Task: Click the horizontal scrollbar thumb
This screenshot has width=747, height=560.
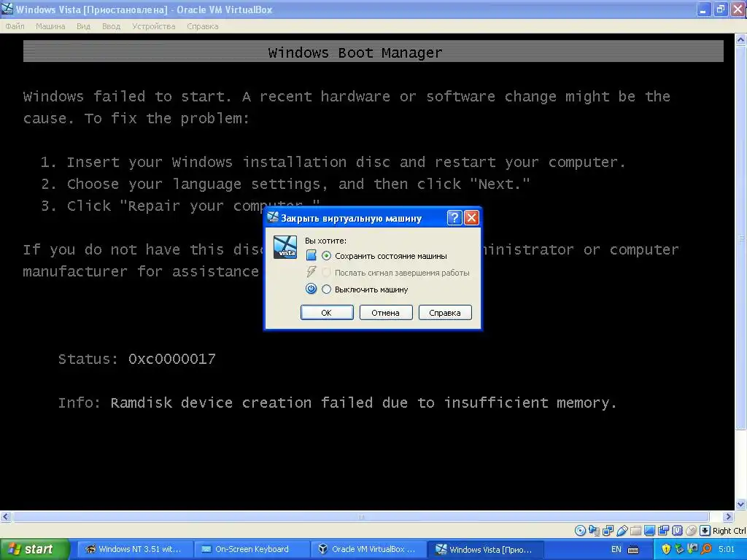Action: point(360,517)
